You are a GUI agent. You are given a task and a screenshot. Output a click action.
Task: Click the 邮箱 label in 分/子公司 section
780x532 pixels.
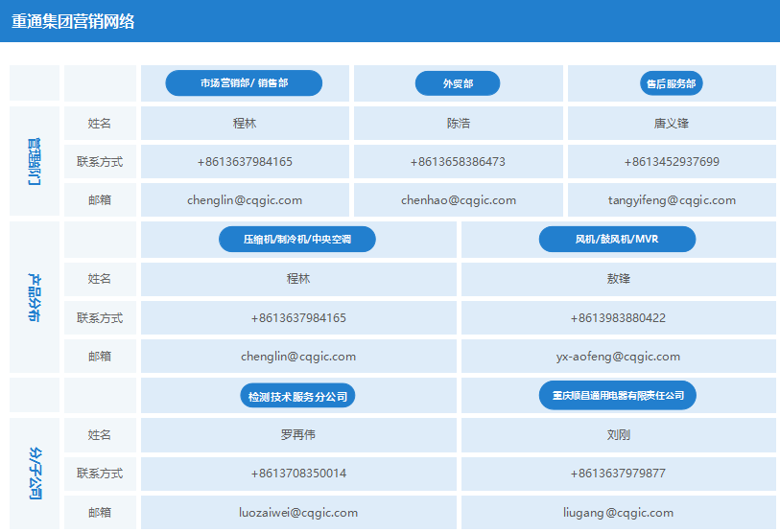(100, 512)
